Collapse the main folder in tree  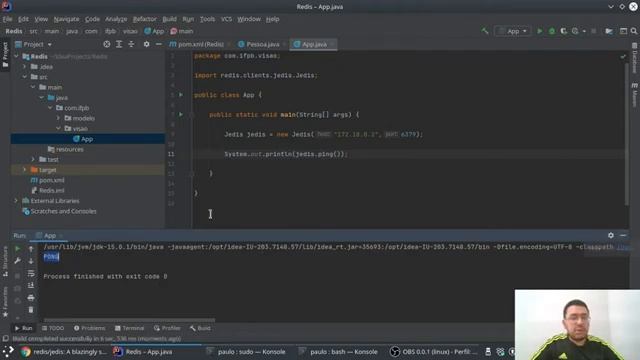coord(33,87)
